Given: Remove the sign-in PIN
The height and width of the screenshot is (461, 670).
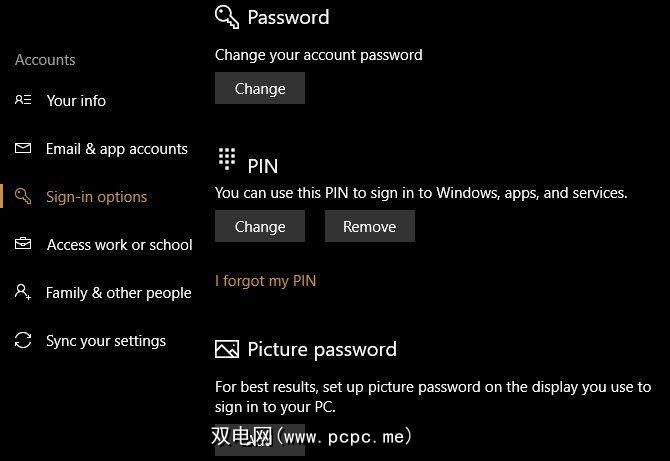Looking at the screenshot, I should coord(369,227).
